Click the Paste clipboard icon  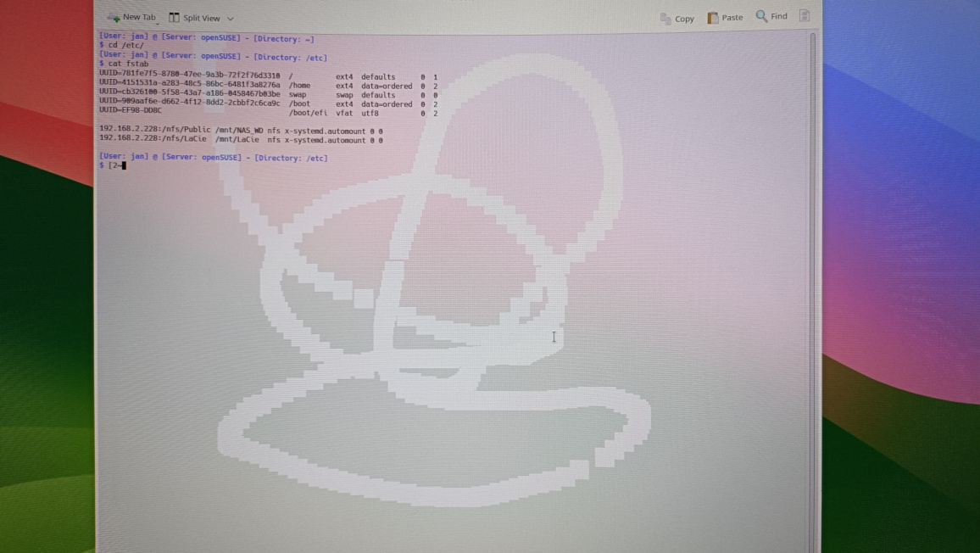coord(715,17)
